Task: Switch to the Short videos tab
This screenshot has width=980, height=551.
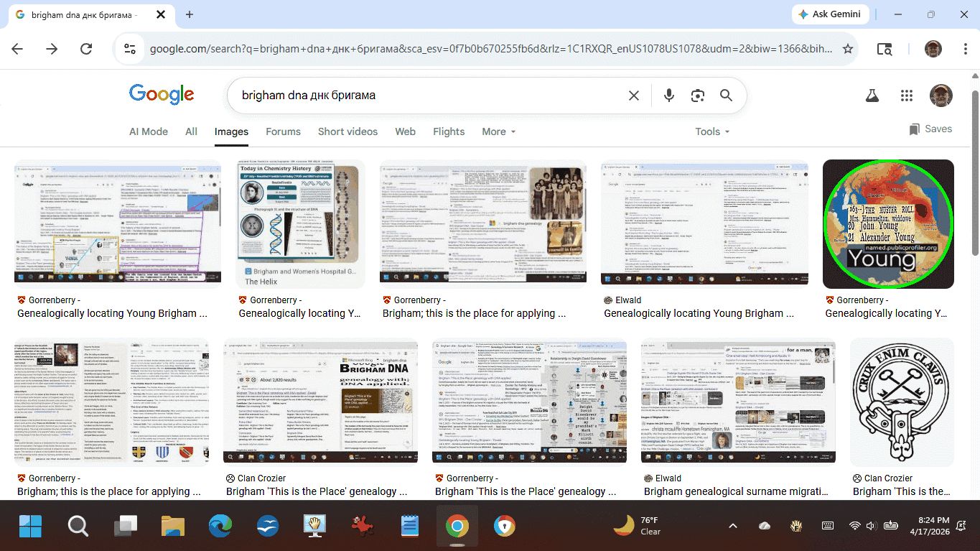Action: [347, 131]
